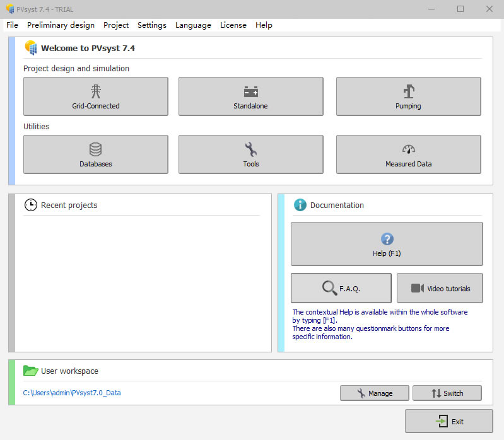Open the Project menu

pos(116,25)
